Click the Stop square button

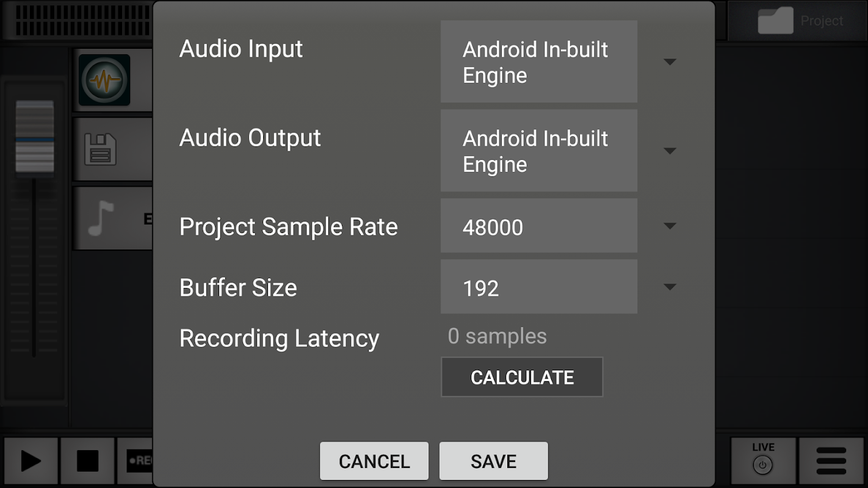87,461
